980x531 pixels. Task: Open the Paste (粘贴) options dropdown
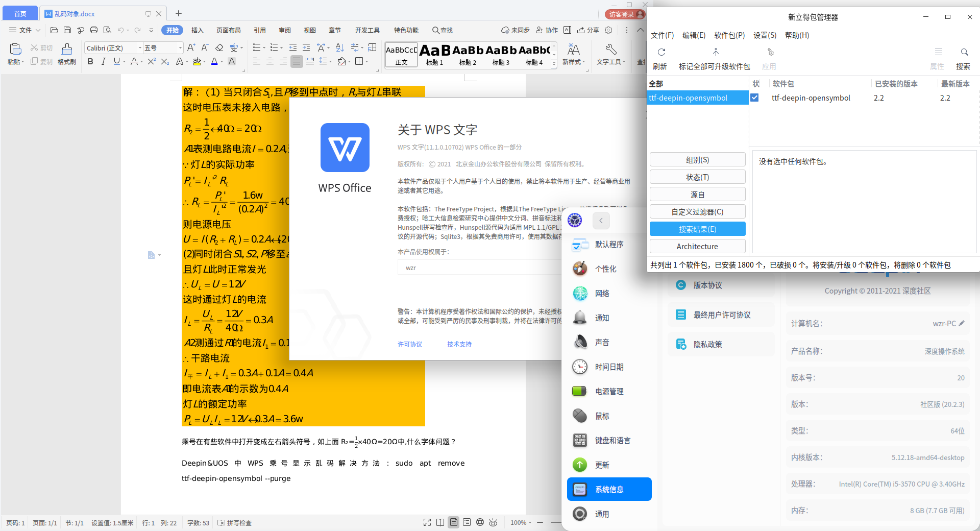[x=16, y=62]
